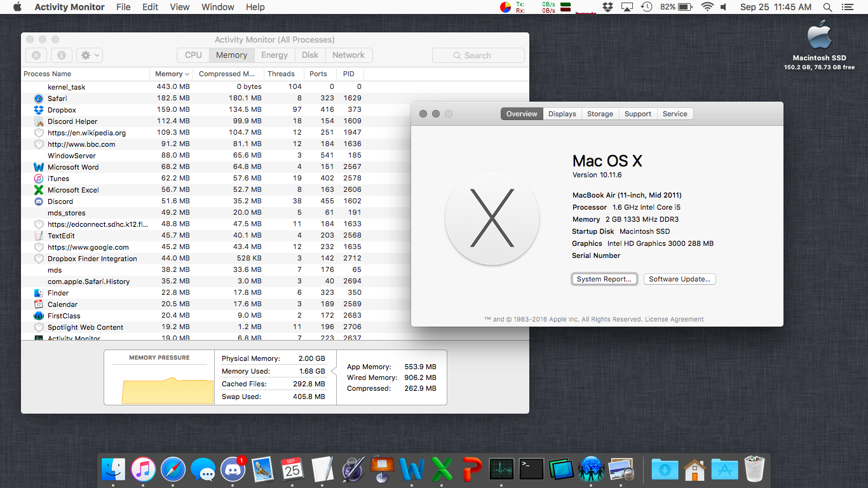868x488 pixels.
Task: Select the Microsoft Excel process icon
Action: coord(38,190)
